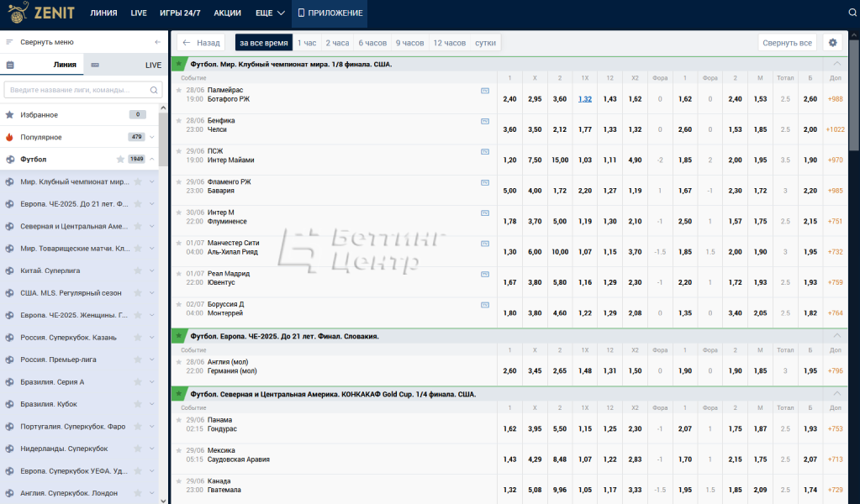
Task: Favorite Китай. Суперлига in sidebar
Action: coord(138,270)
